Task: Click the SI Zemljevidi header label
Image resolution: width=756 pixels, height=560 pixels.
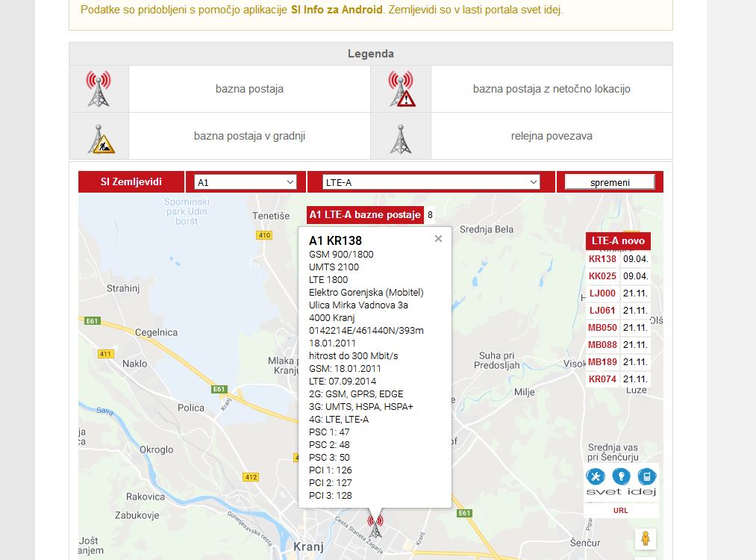Action: (x=131, y=182)
